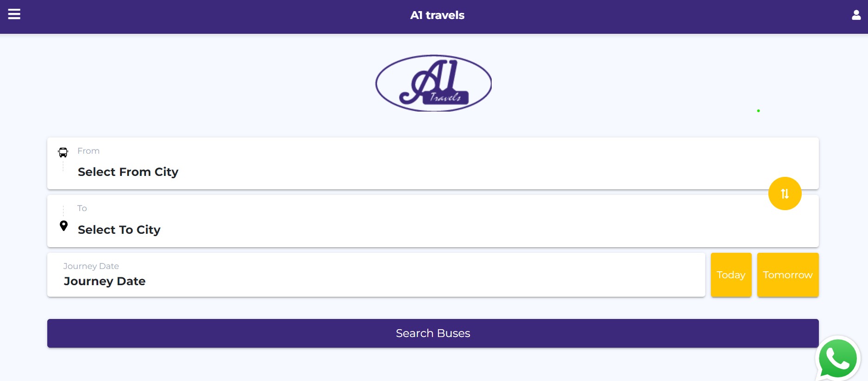Image resolution: width=868 pixels, height=381 pixels.
Task: Click the Journey Date field text
Action: click(105, 281)
